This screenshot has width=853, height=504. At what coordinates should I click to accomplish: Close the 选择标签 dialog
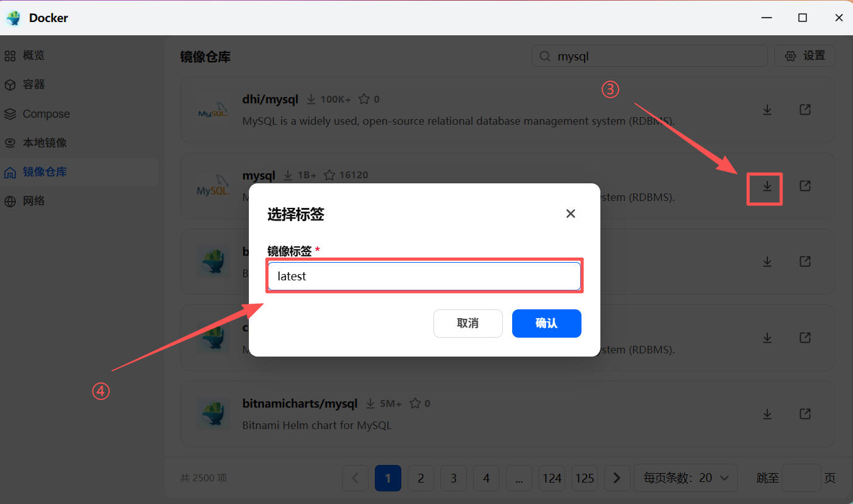571,214
